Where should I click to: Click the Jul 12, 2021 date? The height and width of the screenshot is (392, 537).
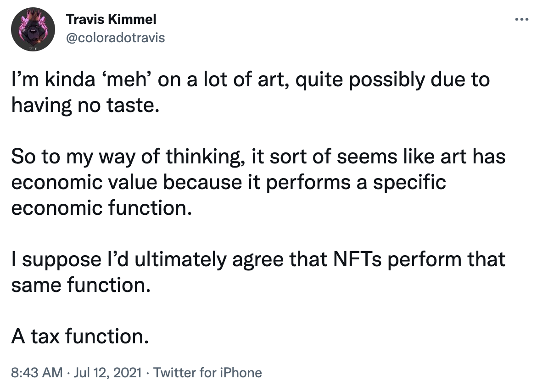point(107,372)
